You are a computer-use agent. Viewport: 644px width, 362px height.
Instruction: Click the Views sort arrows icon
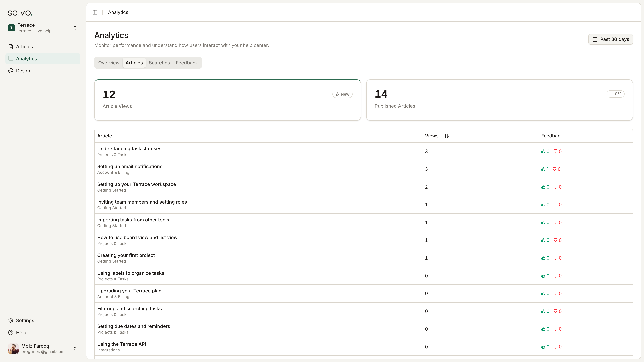pos(446,136)
